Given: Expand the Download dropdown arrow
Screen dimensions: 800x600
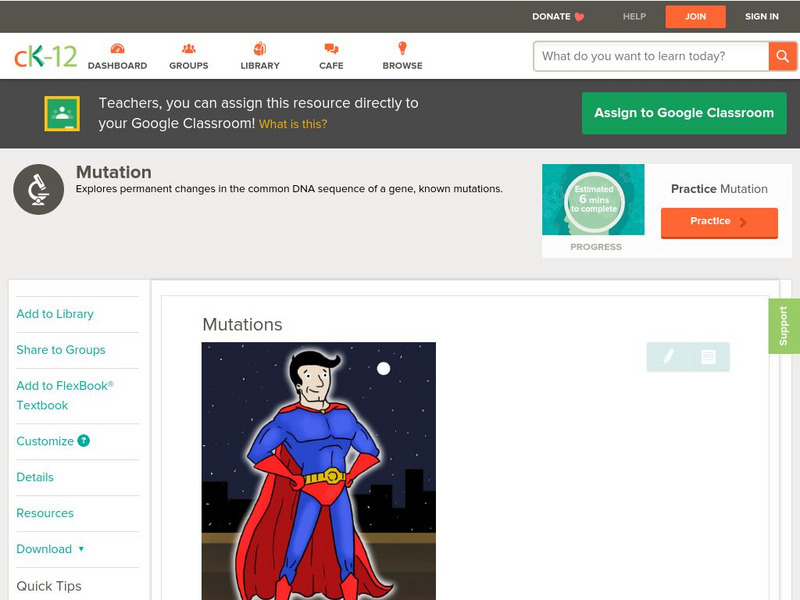Looking at the screenshot, I should [81, 549].
